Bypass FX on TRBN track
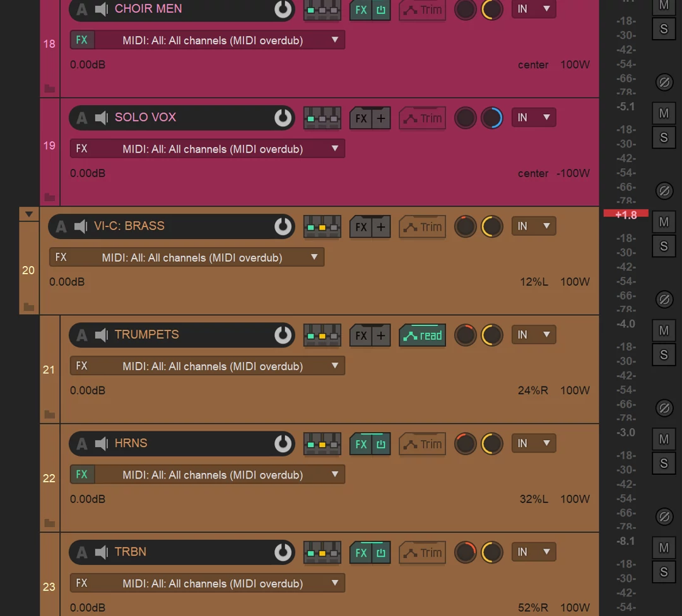 (x=381, y=553)
